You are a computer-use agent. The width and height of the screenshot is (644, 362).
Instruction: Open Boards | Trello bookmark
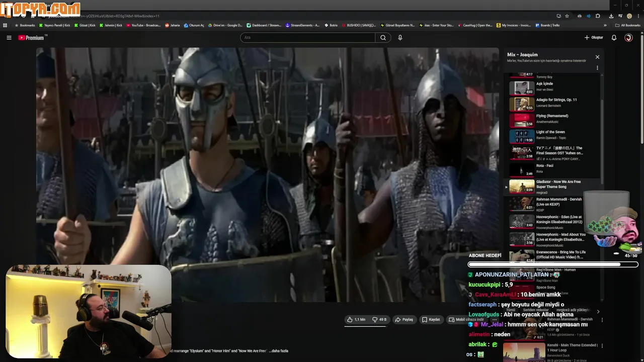click(x=547, y=25)
